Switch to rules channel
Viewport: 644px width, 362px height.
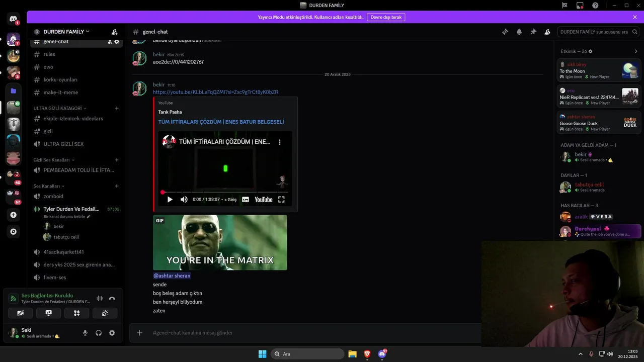point(77,54)
